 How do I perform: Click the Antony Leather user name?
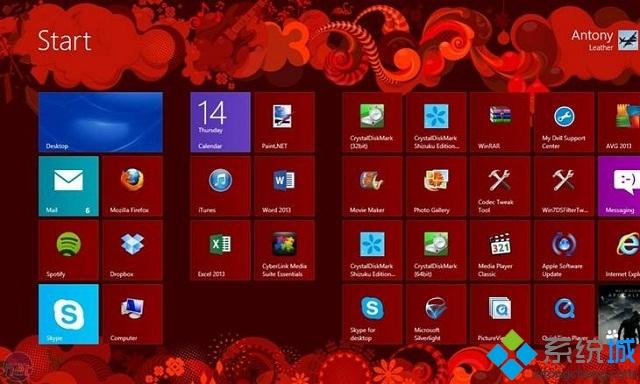click(x=592, y=40)
